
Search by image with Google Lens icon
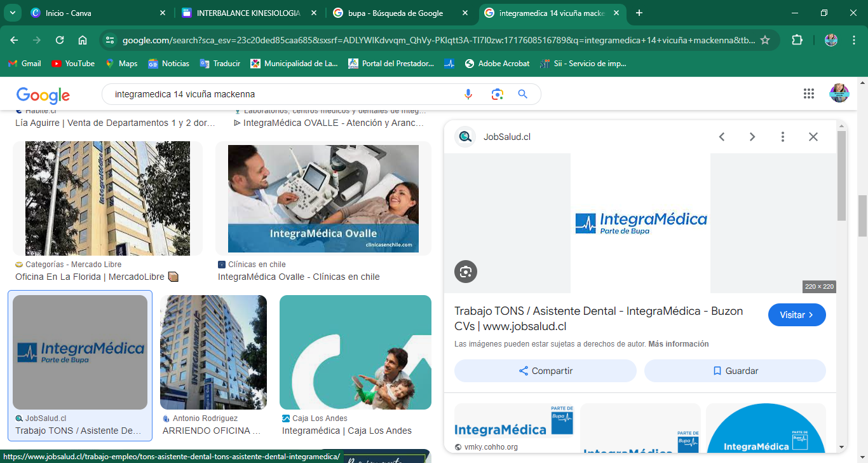point(497,94)
